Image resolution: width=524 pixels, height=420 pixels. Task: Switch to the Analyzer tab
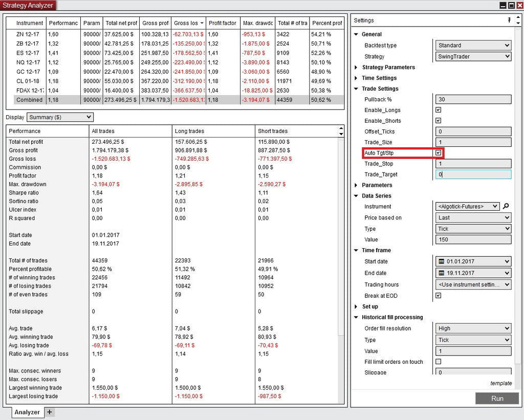coord(27,412)
